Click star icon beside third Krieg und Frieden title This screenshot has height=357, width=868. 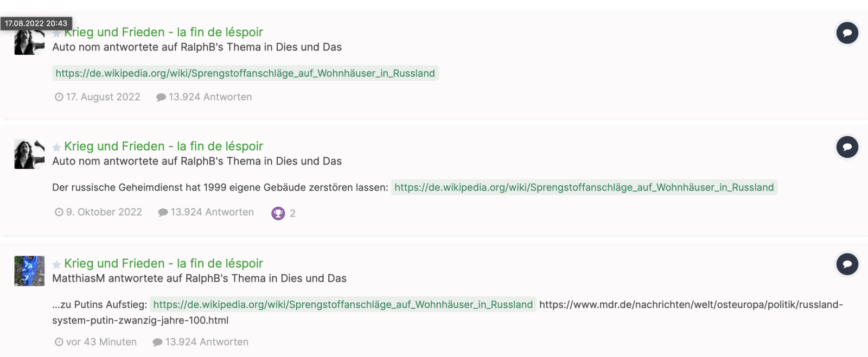click(x=56, y=264)
